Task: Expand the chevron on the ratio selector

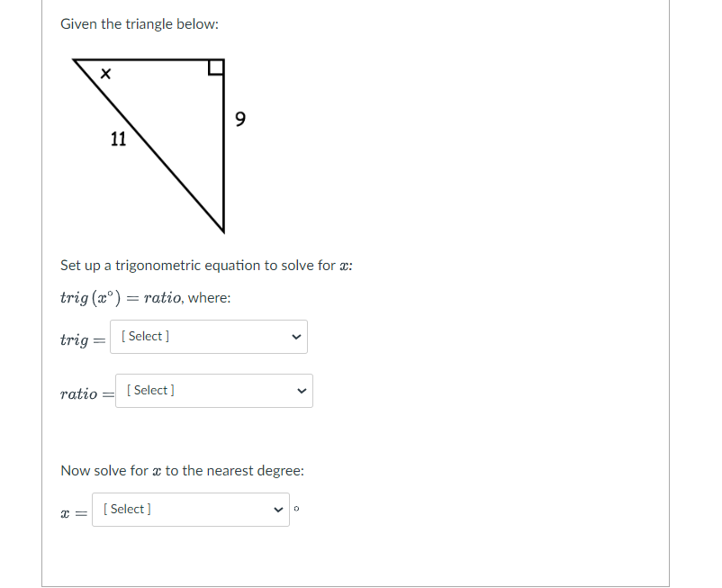Action: (302, 390)
